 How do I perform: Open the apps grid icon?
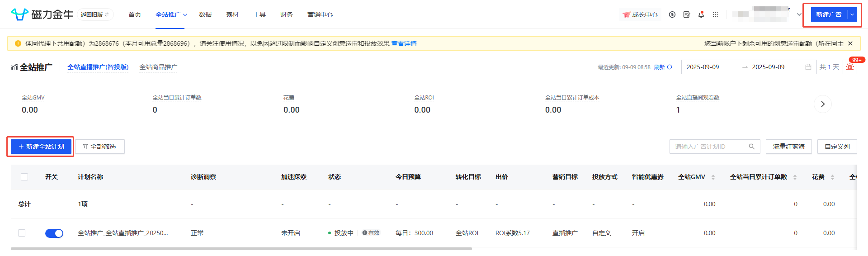pyautogui.click(x=715, y=14)
